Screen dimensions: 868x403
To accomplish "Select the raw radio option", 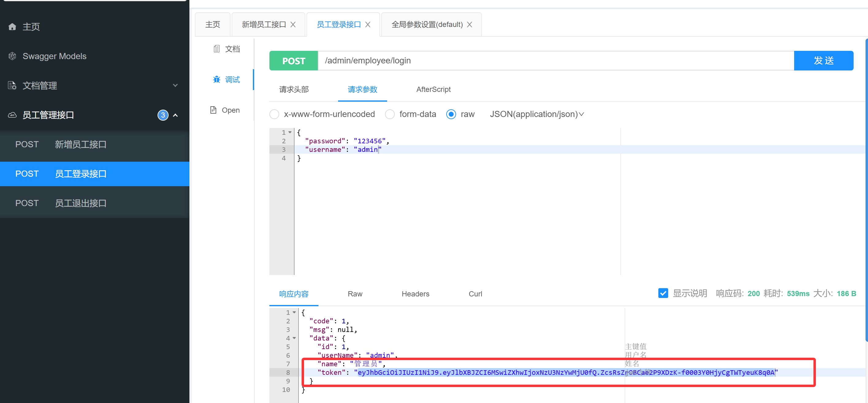I will [451, 114].
